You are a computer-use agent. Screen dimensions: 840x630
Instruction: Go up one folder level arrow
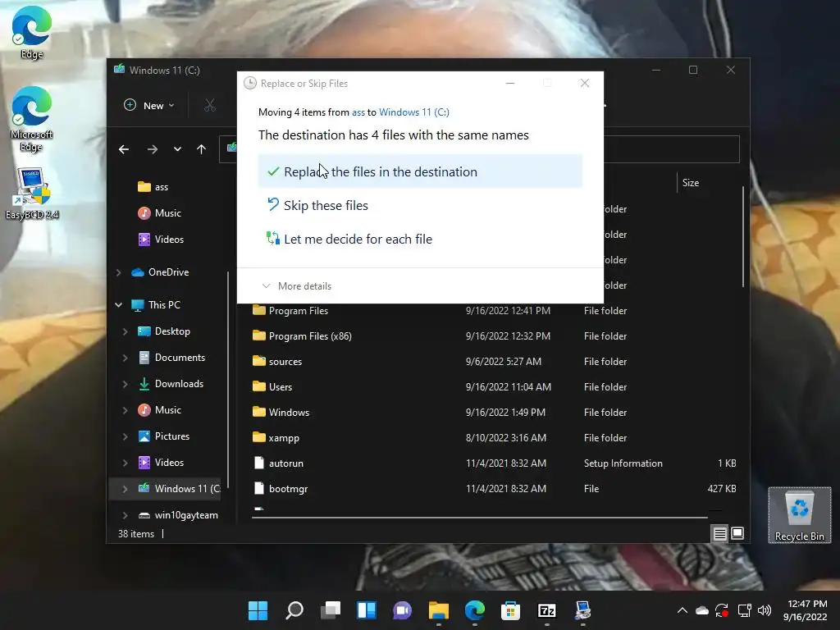[201, 149]
